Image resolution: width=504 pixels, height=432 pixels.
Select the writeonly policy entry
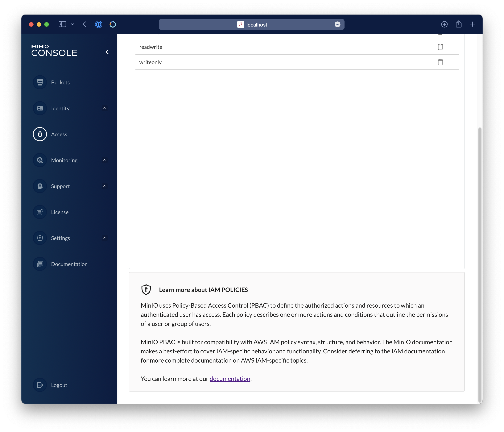pos(150,62)
